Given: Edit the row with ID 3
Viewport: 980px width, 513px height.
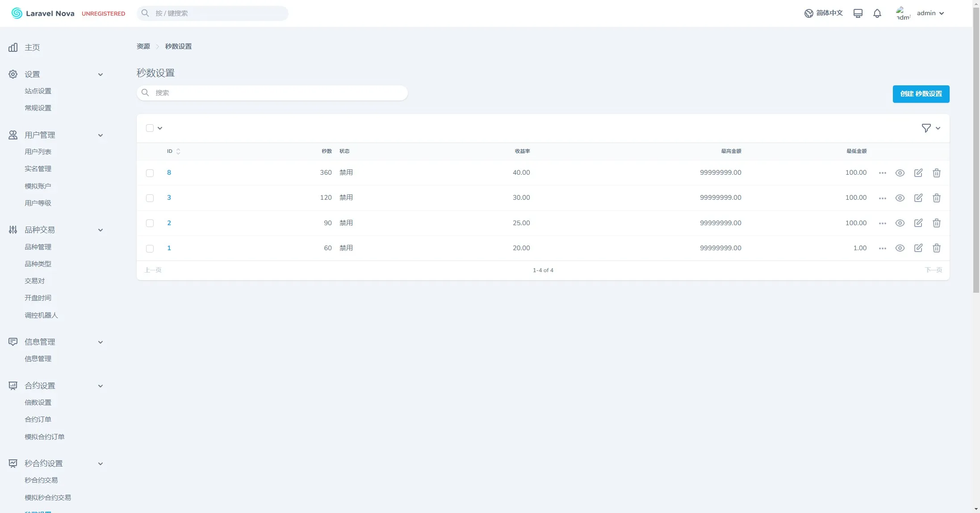Looking at the screenshot, I should (x=918, y=198).
